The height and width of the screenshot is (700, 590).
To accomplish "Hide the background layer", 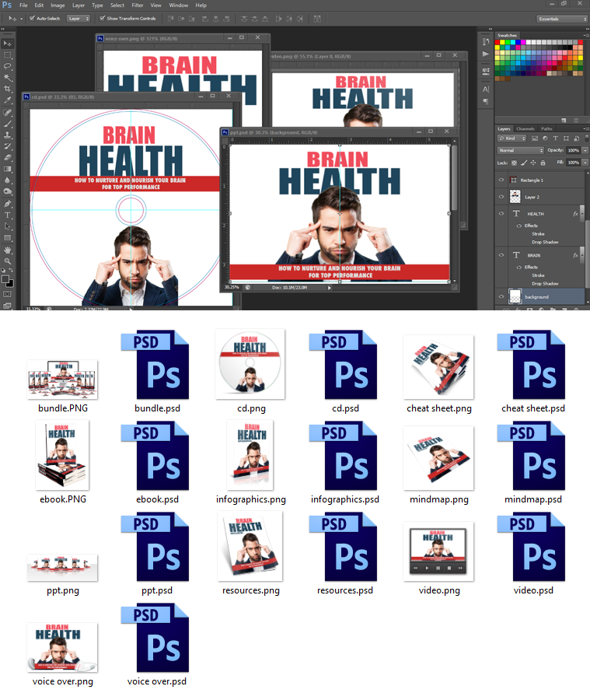I will [501, 296].
